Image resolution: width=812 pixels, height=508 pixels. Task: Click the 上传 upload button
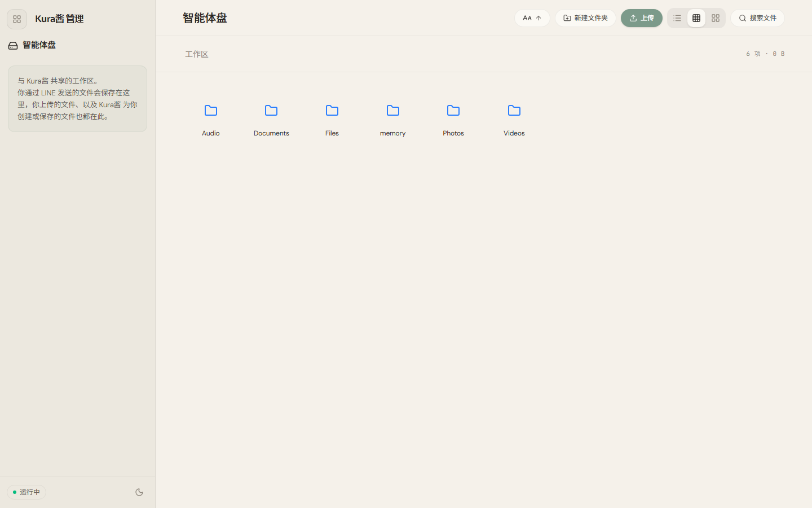coord(642,18)
